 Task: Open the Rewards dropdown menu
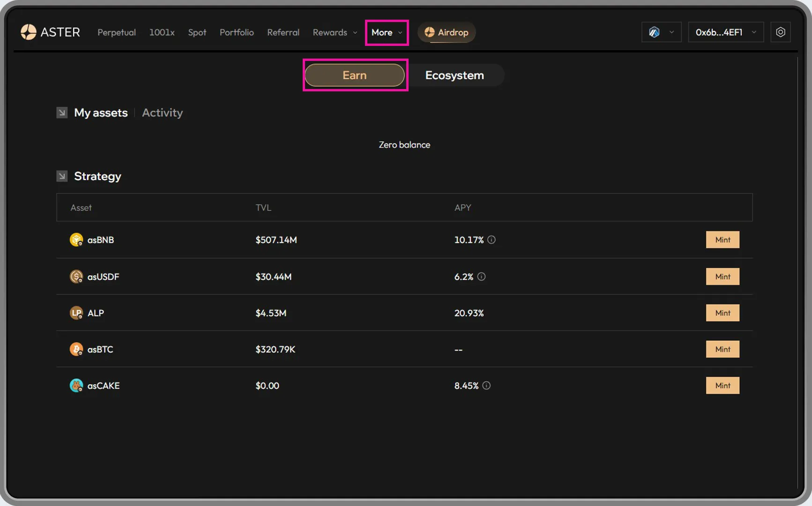coord(335,32)
